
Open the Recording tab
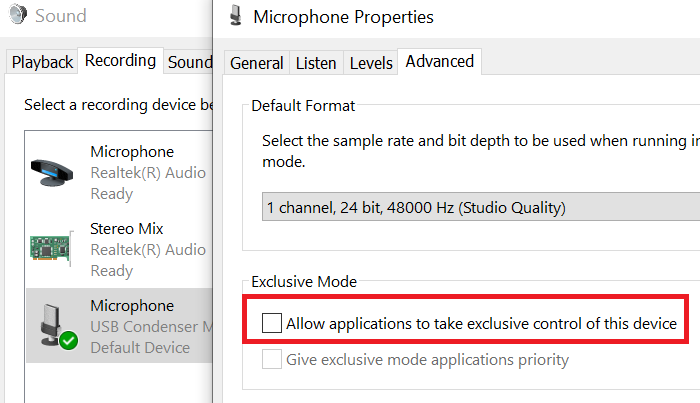[120, 61]
